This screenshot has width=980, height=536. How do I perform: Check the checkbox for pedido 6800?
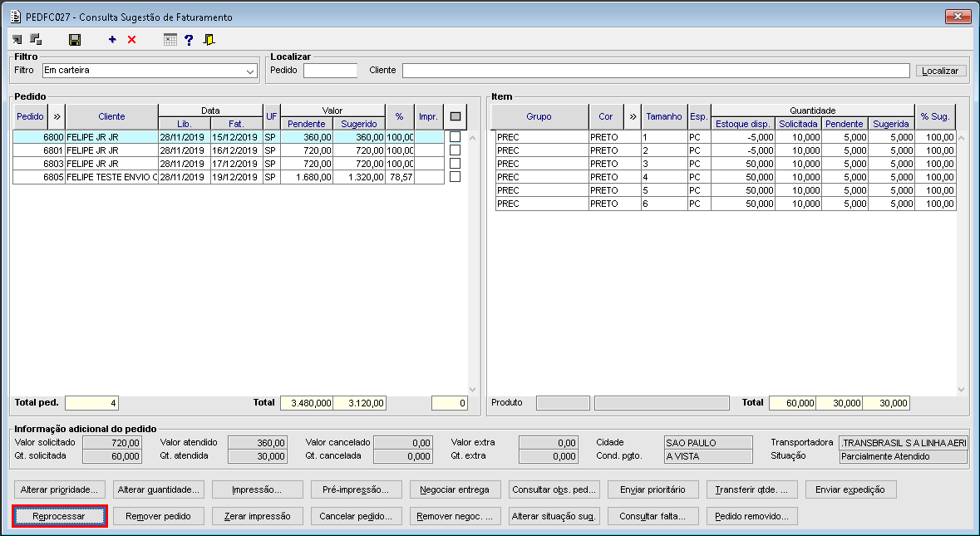coord(455,137)
